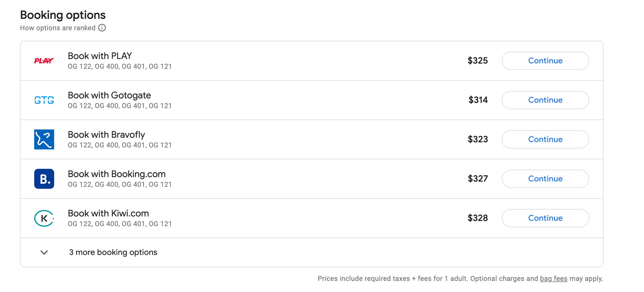Click the Book with Kiwi.com title

point(108,213)
